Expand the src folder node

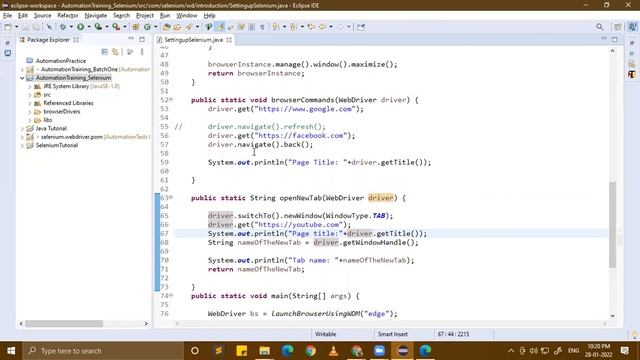click(x=30, y=95)
